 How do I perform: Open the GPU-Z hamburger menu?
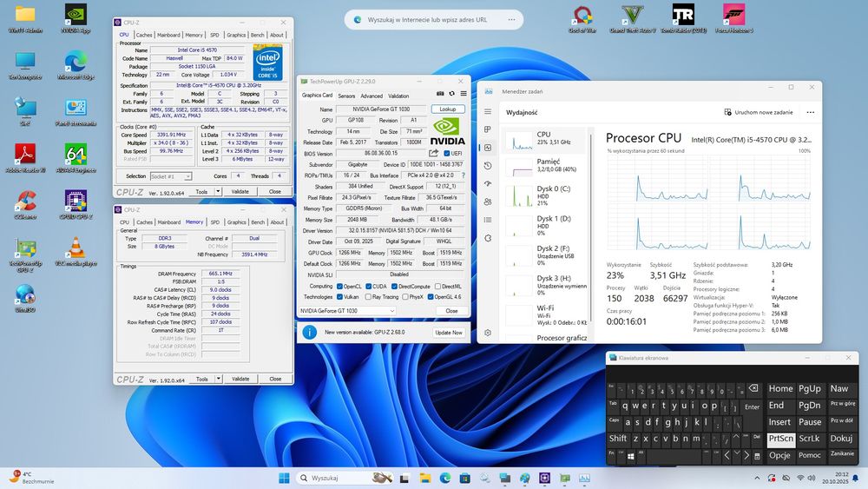coord(463,96)
